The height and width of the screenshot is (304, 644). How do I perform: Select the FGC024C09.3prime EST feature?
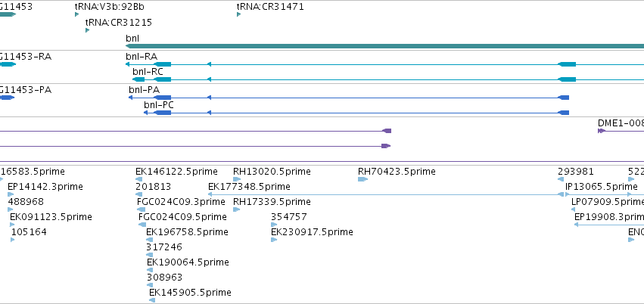[x=142, y=209]
